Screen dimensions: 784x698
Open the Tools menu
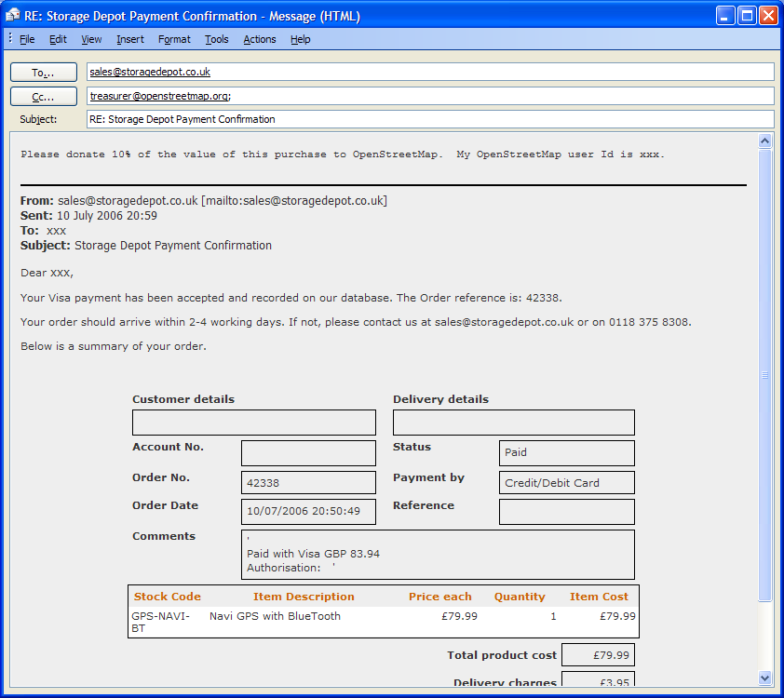click(x=217, y=39)
